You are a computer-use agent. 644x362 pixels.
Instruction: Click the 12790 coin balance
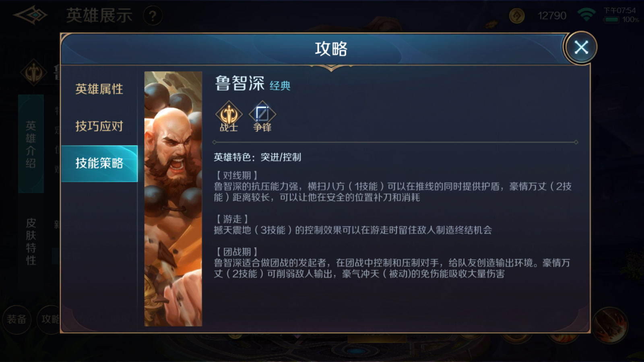tap(552, 16)
